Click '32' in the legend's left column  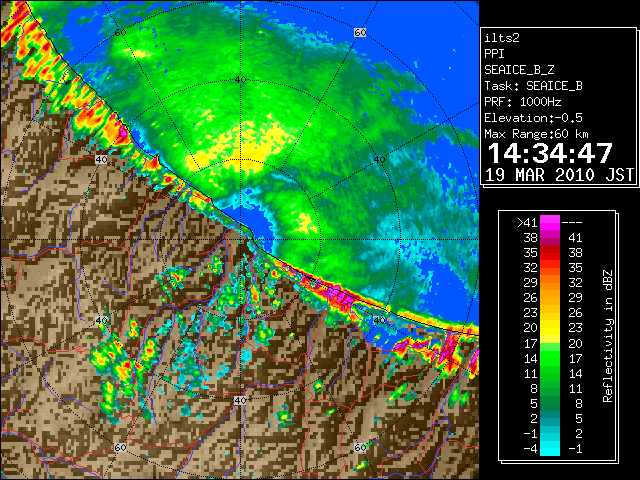pos(530,268)
